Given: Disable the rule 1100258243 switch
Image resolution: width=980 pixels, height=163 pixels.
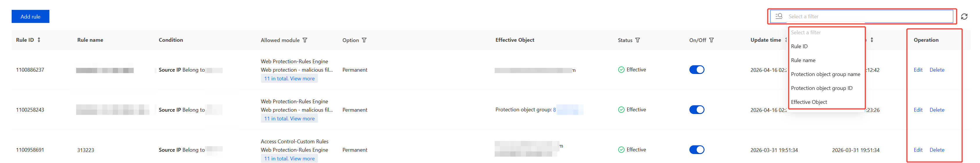Looking at the screenshot, I should 697,110.
